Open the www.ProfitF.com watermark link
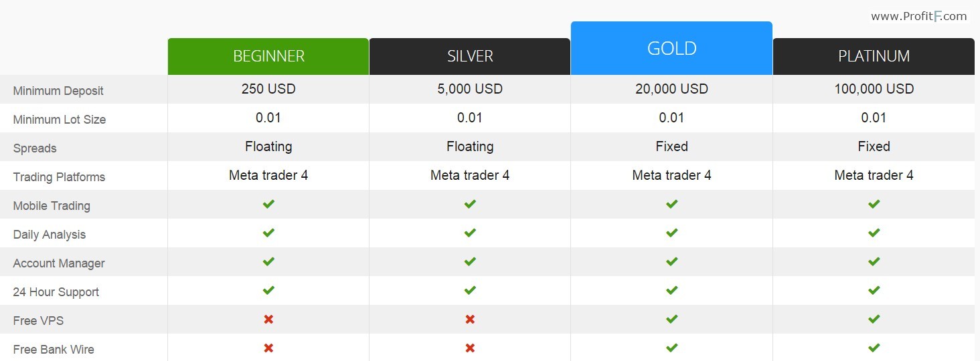 [918, 17]
